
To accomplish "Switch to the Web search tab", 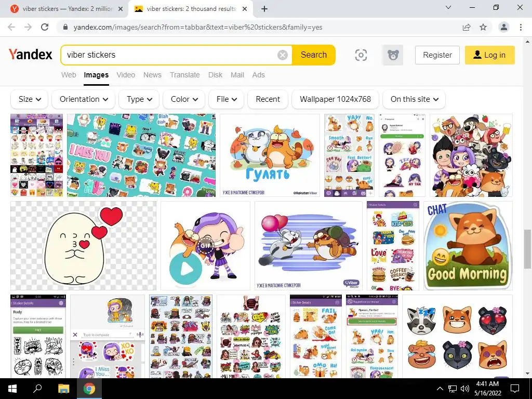I will [69, 75].
